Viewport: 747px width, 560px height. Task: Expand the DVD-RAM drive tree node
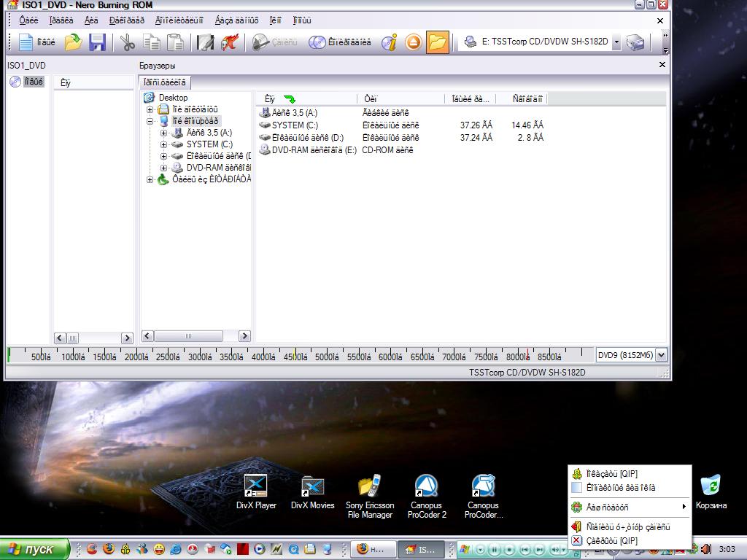pos(164,168)
